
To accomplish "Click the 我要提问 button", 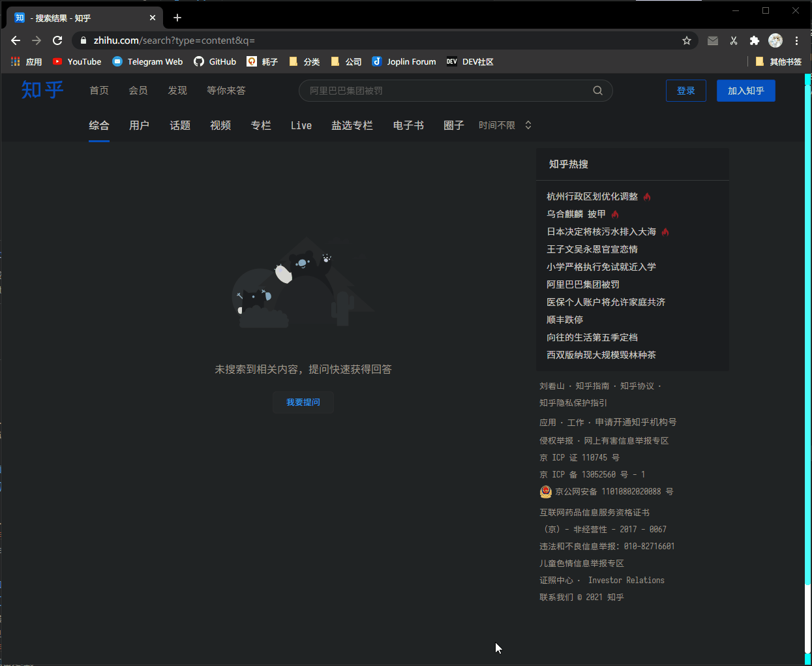I will (303, 402).
